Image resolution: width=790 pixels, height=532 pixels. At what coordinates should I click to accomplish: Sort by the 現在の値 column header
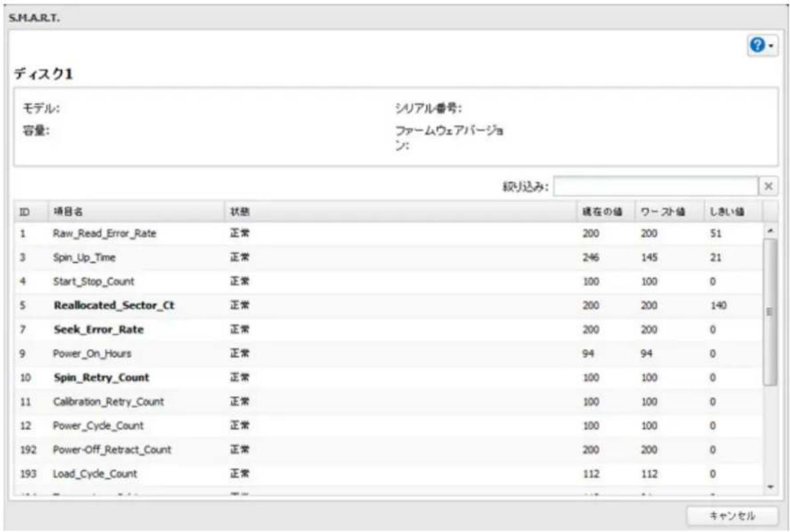click(x=606, y=211)
